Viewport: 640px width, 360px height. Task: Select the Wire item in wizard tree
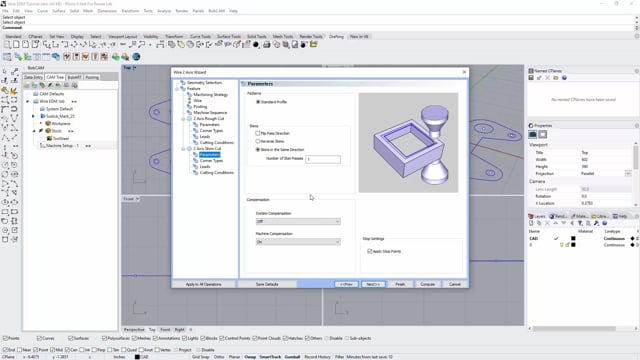click(198, 100)
